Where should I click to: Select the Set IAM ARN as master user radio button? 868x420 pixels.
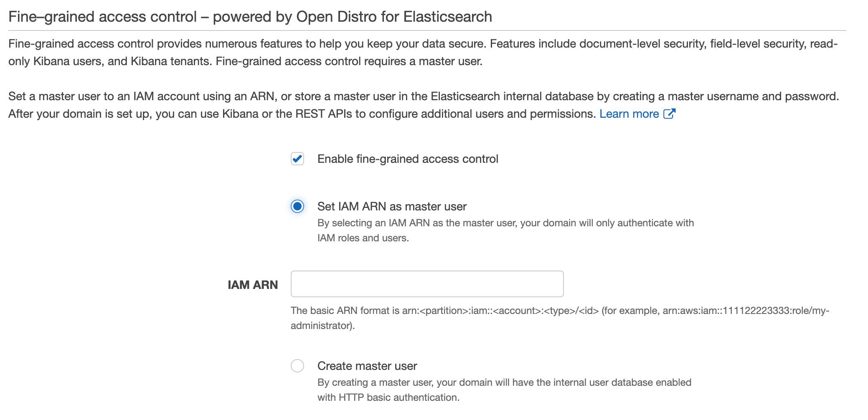(297, 206)
